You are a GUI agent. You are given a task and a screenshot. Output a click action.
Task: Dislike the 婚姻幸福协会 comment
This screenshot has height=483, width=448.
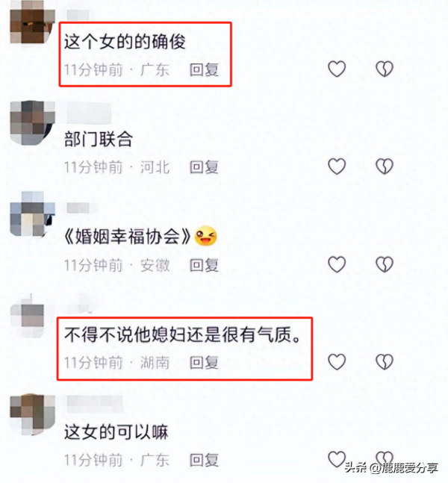tap(385, 264)
